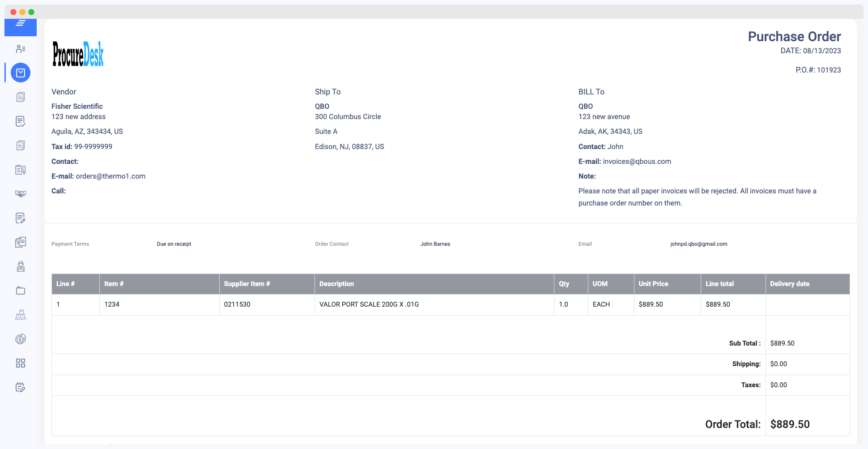Image resolution: width=868 pixels, height=449 pixels.
Task: Click the ProcureDesk logo
Action: tap(77, 54)
